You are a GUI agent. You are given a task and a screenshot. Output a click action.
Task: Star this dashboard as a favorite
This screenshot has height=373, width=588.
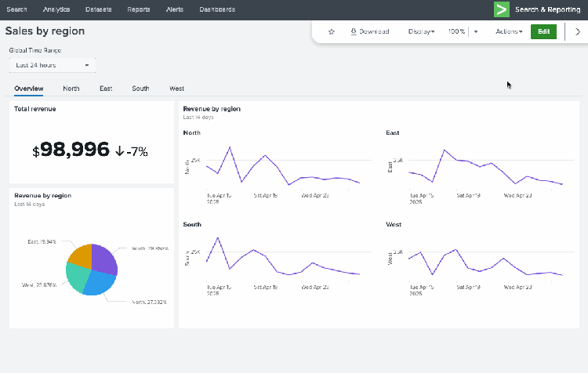(332, 32)
